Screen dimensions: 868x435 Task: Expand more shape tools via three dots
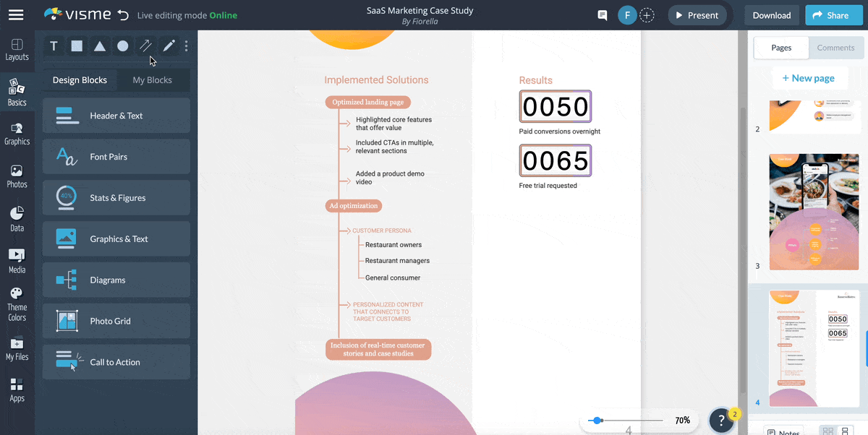pyautogui.click(x=186, y=46)
